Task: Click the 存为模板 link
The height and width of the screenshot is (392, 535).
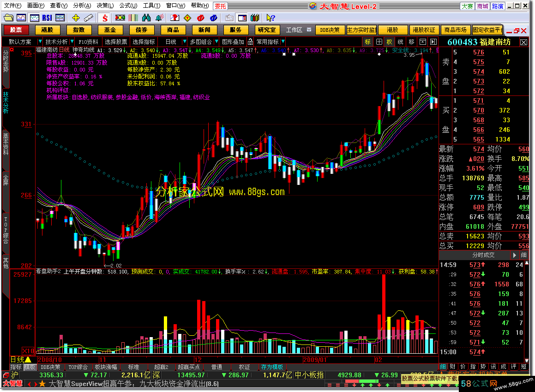Action: pyautogui.click(x=272, y=367)
